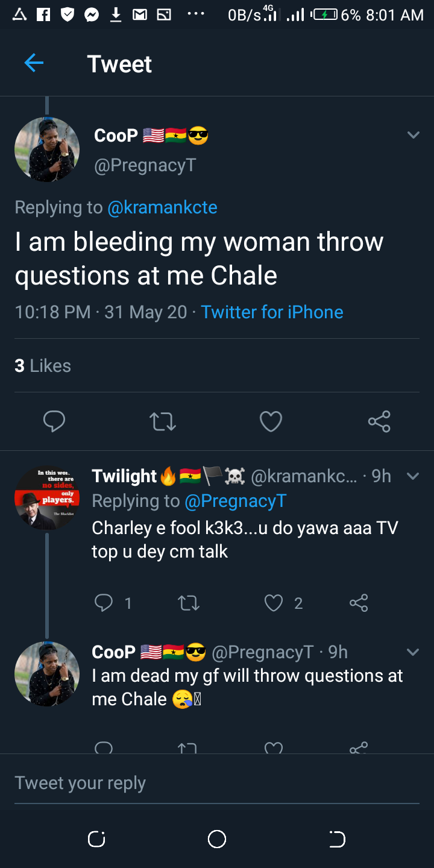Open Twilight's profile avatar
Viewport: 434px width, 868px height.
[x=47, y=498]
